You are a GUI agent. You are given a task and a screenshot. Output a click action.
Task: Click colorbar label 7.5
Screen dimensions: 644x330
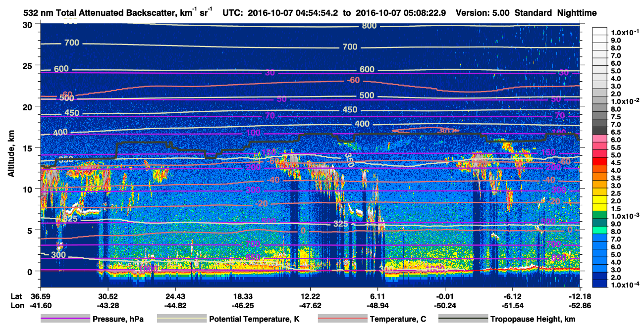pyautogui.click(x=616, y=117)
